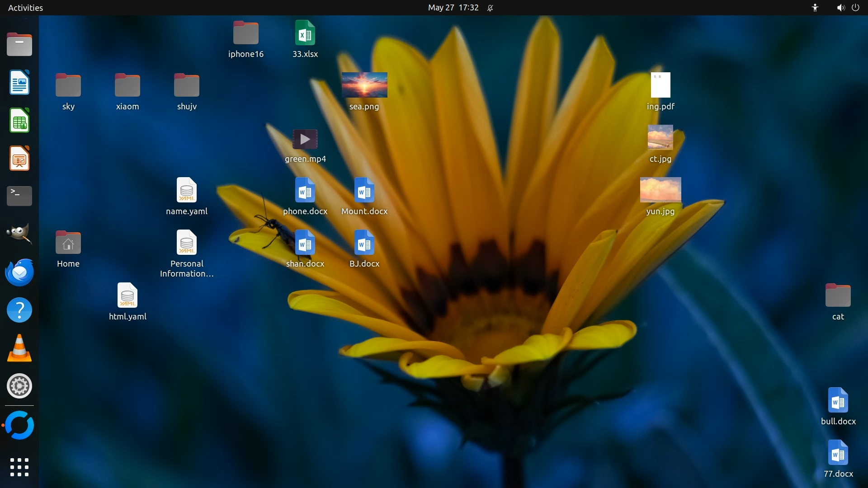Launch LibreOffice Calc in the dock
The height and width of the screenshot is (488, 868).
coord(19,121)
